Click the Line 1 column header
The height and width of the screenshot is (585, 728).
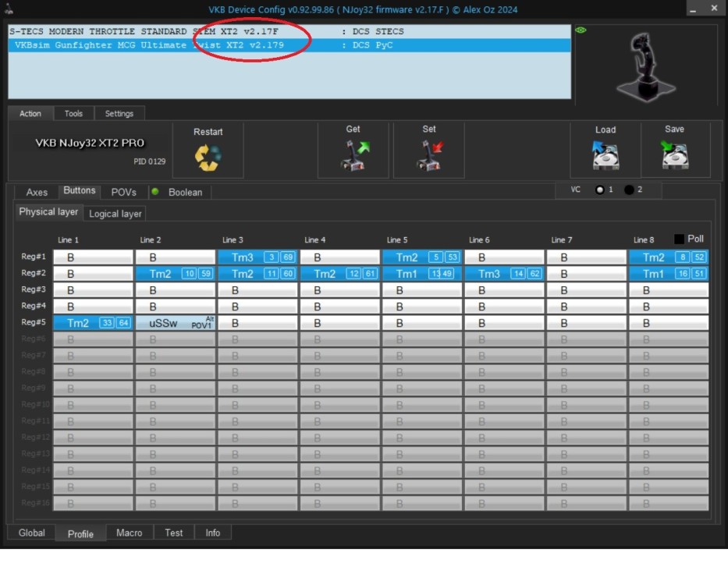(68, 239)
